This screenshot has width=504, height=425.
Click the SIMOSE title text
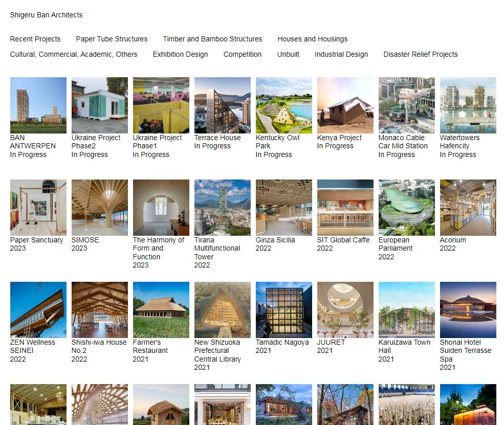(x=85, y=240)
